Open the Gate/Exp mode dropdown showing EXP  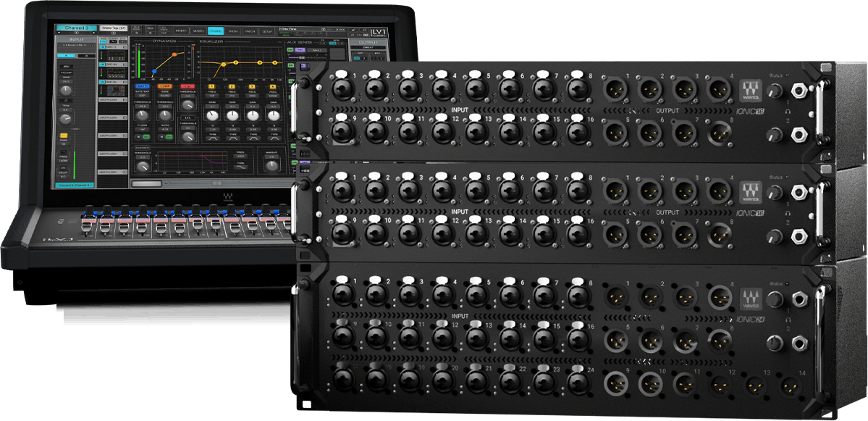pos(143,96)
